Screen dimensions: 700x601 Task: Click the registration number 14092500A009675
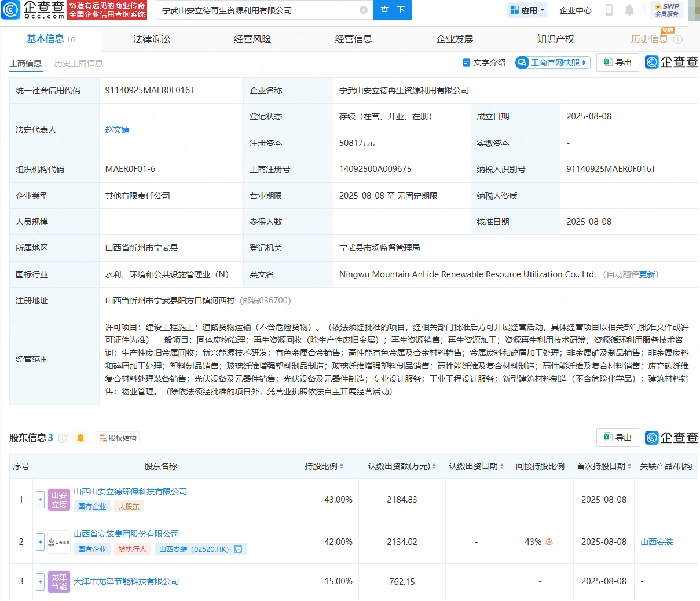click(x=375, y=169)
